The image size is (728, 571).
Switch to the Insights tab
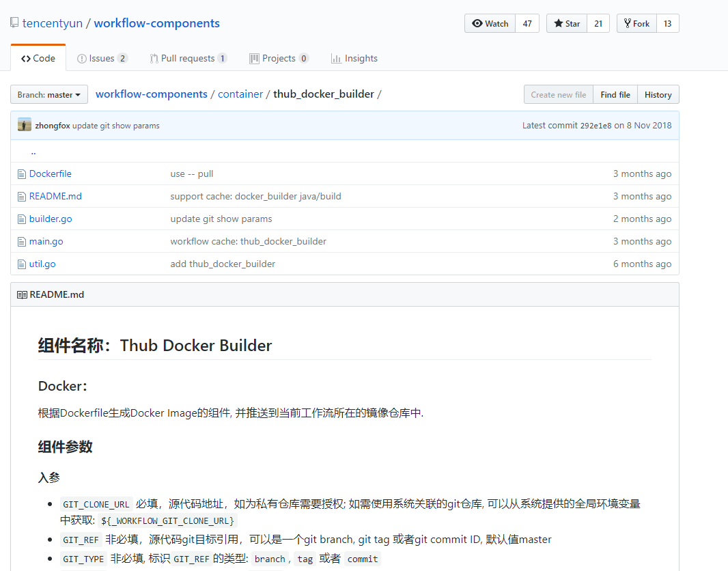point(354,59)
